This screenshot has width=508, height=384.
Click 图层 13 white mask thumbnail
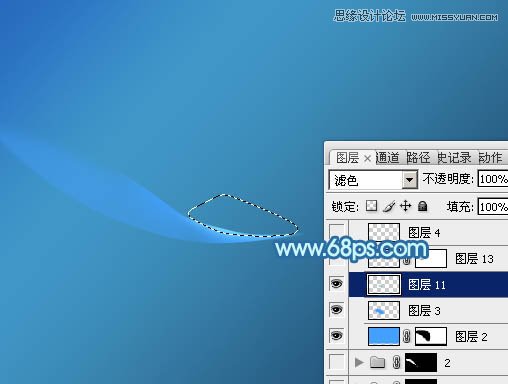(431, 258)
